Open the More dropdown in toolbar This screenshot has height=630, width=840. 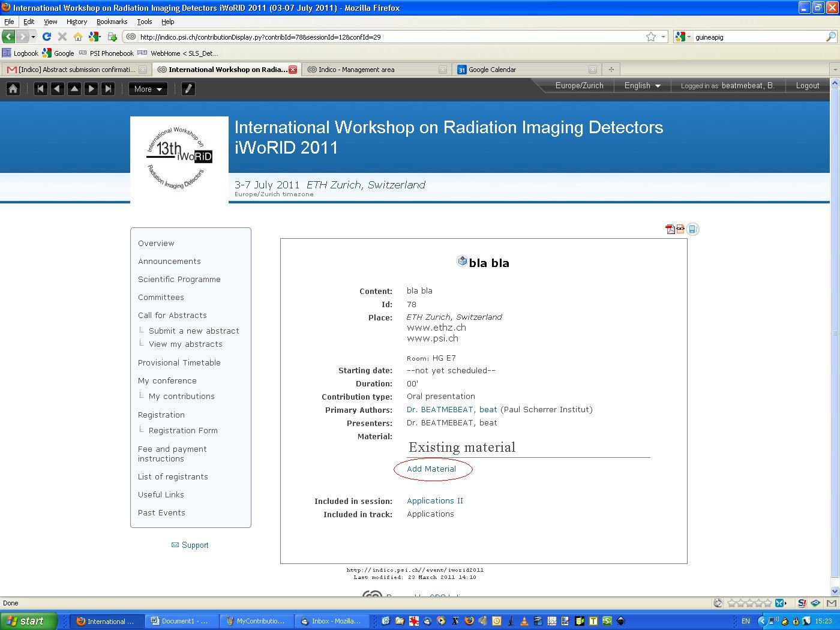148,89
